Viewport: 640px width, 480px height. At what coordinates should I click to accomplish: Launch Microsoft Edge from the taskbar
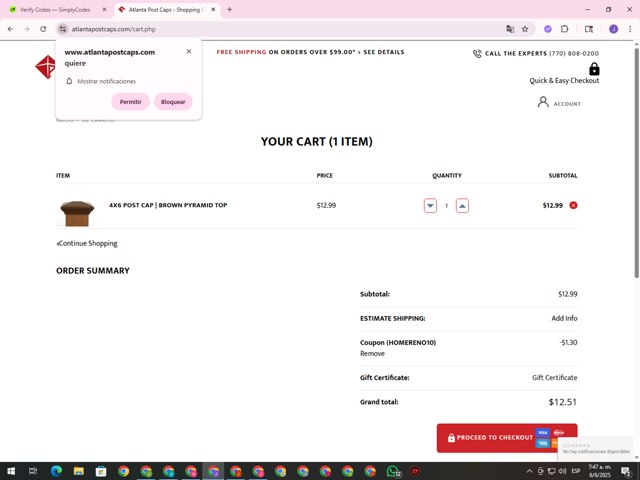point(56,471)
